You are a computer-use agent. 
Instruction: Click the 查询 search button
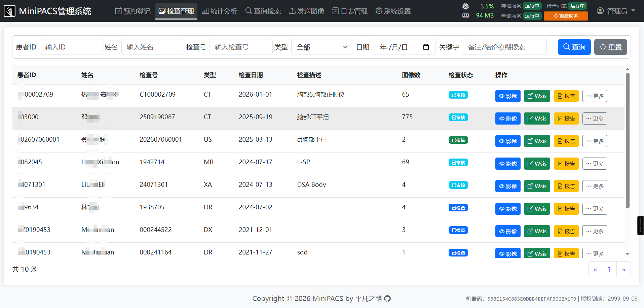574,47
